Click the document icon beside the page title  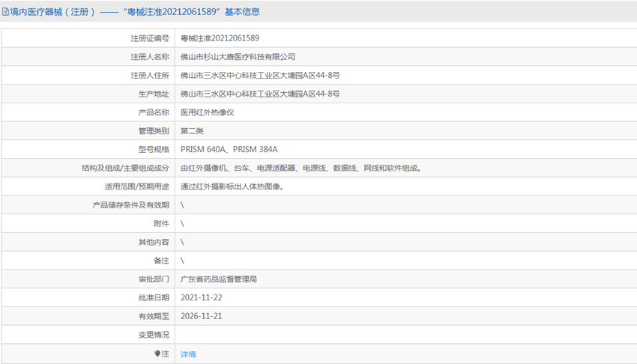[5, 12]
